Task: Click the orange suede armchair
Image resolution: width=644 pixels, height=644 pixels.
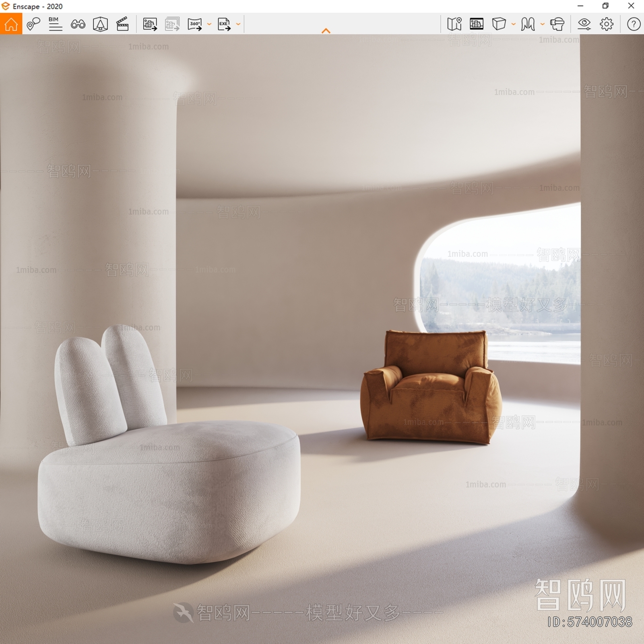Action: tap(431, 388)
